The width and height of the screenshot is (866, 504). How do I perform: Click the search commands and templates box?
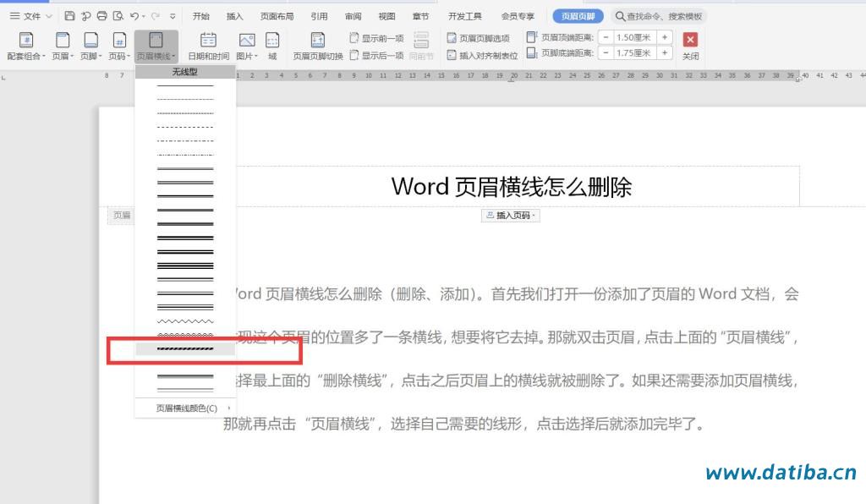pyautogui.click(x=659, y=16)
